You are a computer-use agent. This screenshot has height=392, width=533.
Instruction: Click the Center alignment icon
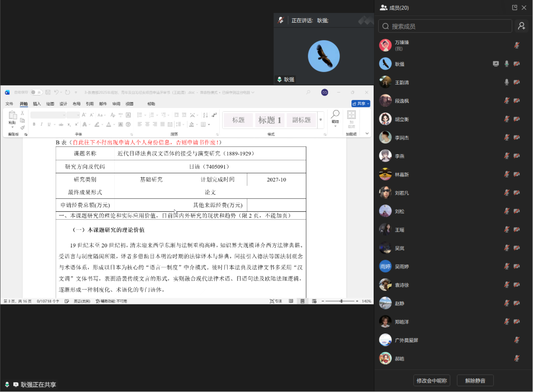pos(147,124)
